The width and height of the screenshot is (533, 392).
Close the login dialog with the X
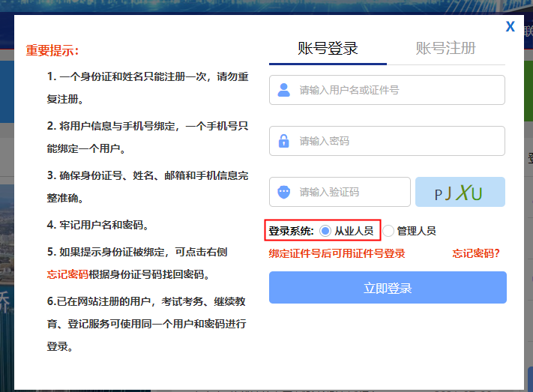[x=511, y=27]
